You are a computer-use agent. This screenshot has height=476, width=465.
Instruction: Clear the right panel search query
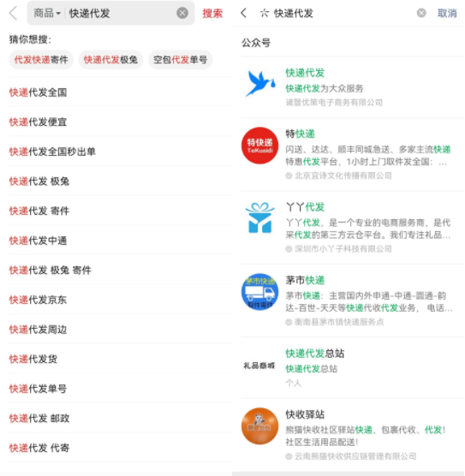421,13
